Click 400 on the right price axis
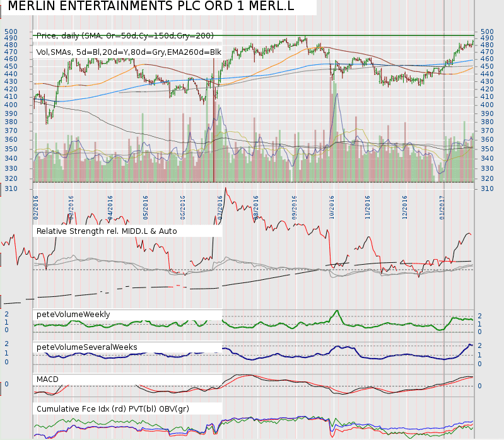504x440 pixels. [487, 105]
